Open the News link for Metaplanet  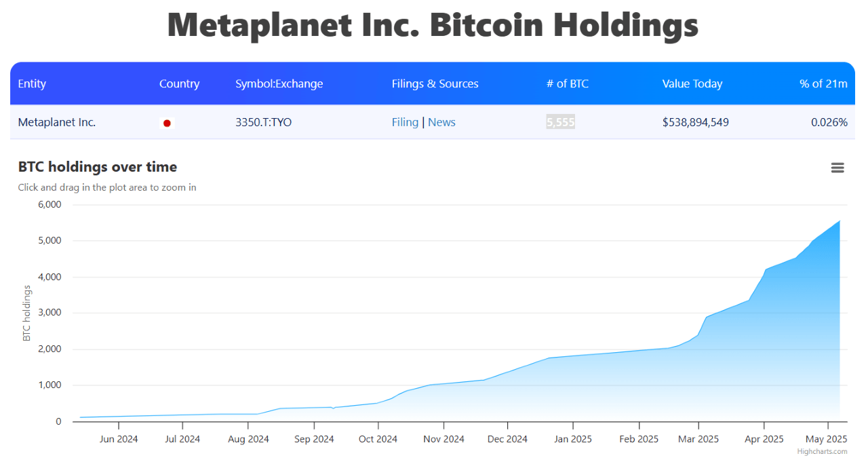441,122
